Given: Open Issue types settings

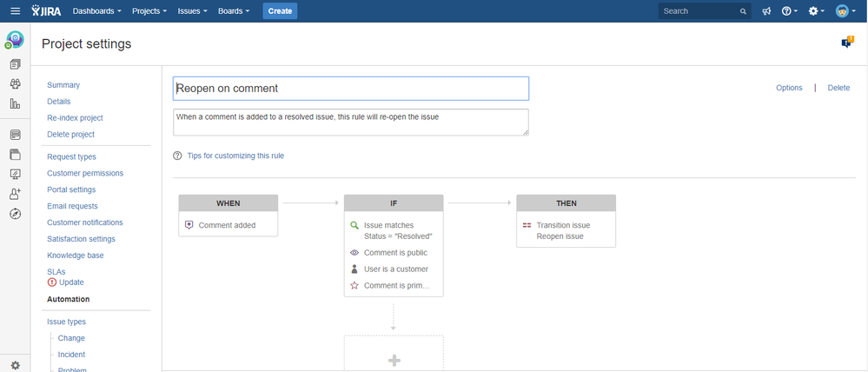Looking at the screenshot, I should pyautogui.click(x=66, y=322).
